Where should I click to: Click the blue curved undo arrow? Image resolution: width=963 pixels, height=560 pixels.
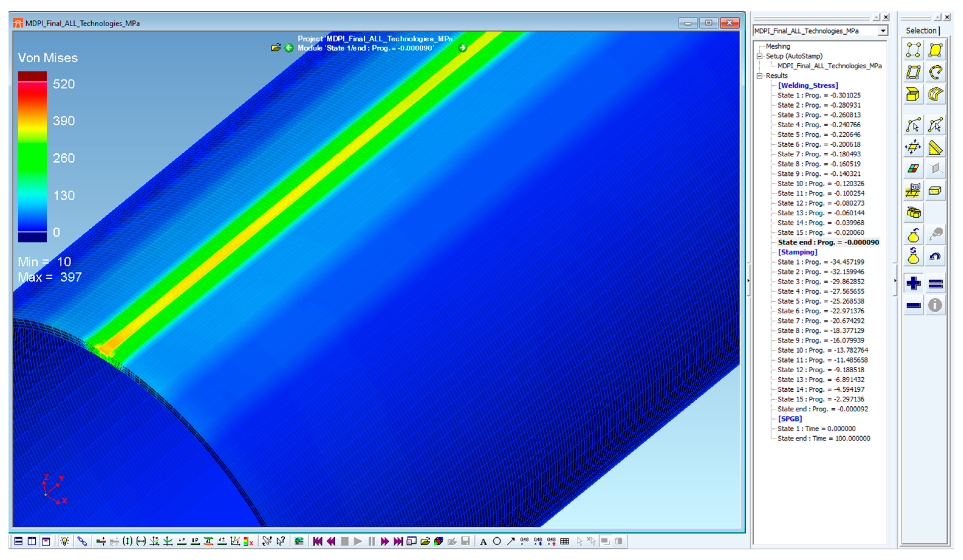935,256
